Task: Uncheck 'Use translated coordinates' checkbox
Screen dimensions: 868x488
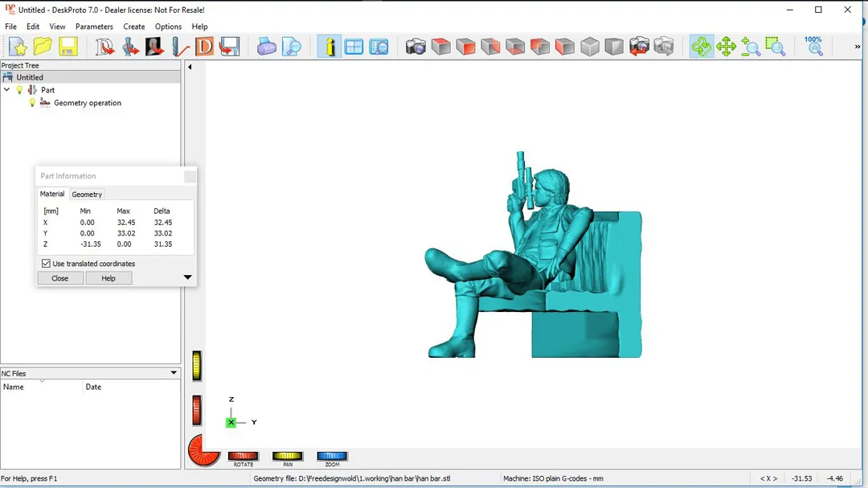Action: (x=46, y=264)
